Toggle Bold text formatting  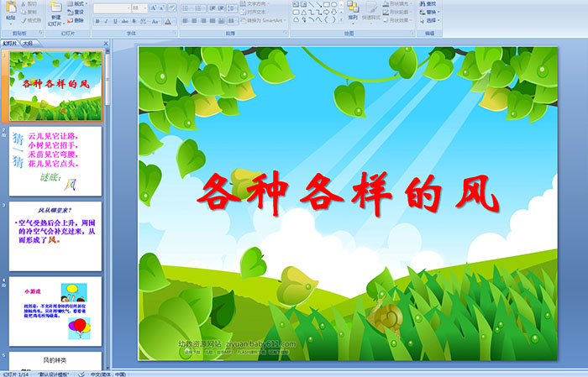tap(97, 21)
